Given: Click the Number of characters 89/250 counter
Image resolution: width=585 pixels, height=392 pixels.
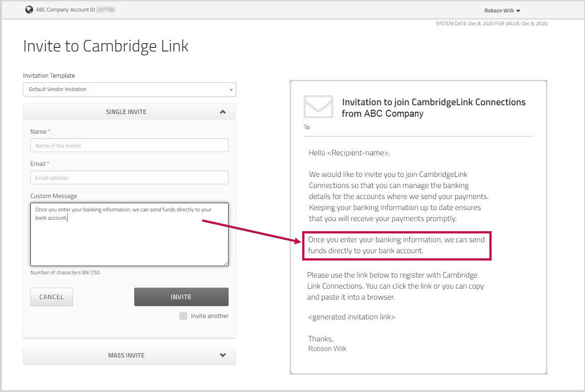Looking at the screenshot, I should 65,273.
